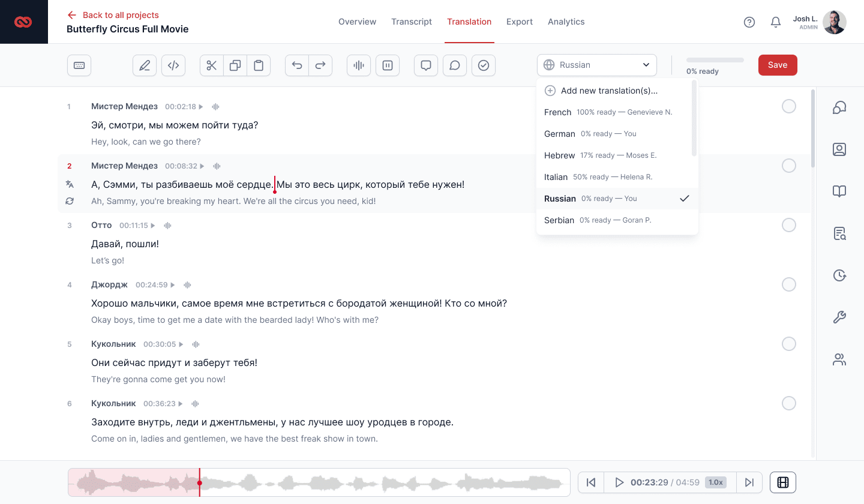The width and height of the screenshot is (864, 504).
Task: Select the checked Russian list entry
Action: (x=617, y=199)
